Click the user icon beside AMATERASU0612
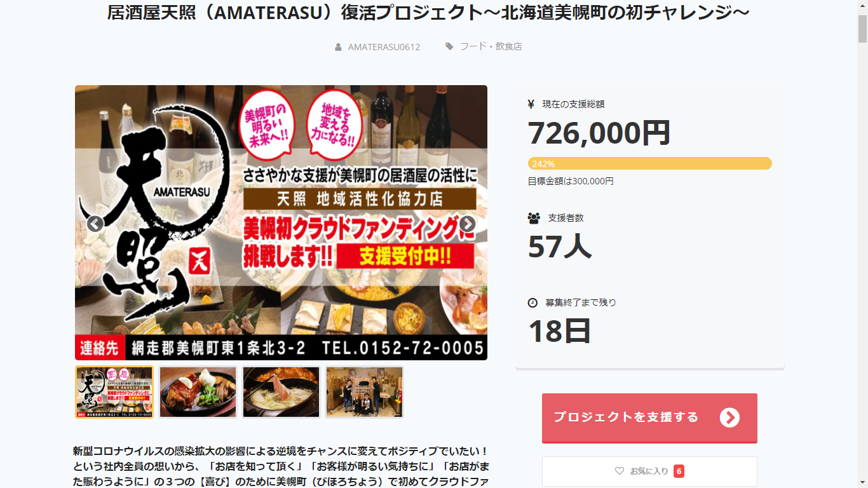This screenshot has height=488, width=868. (338, 46)
